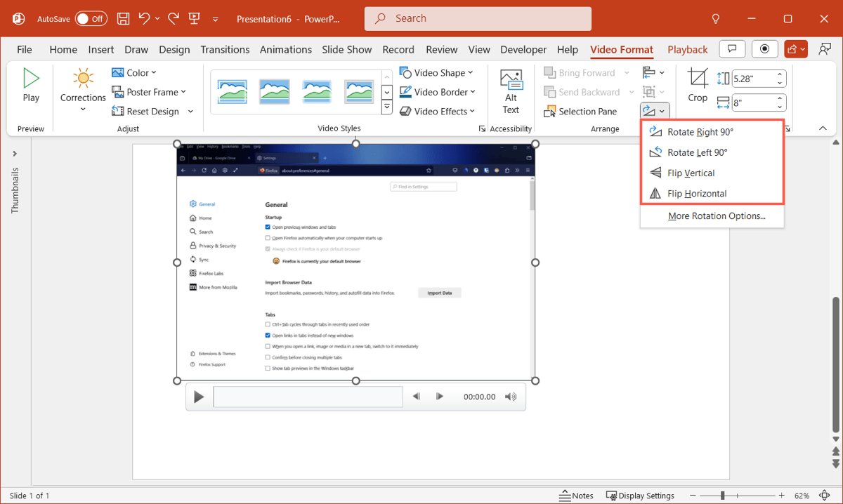Click the video progress bar

click(308, 397)
